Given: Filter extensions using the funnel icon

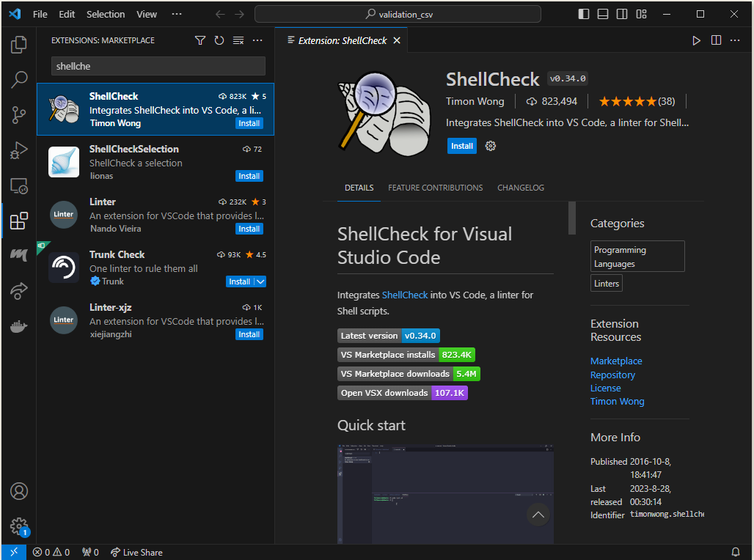Looking at the screenshot, I should point(200,40).
